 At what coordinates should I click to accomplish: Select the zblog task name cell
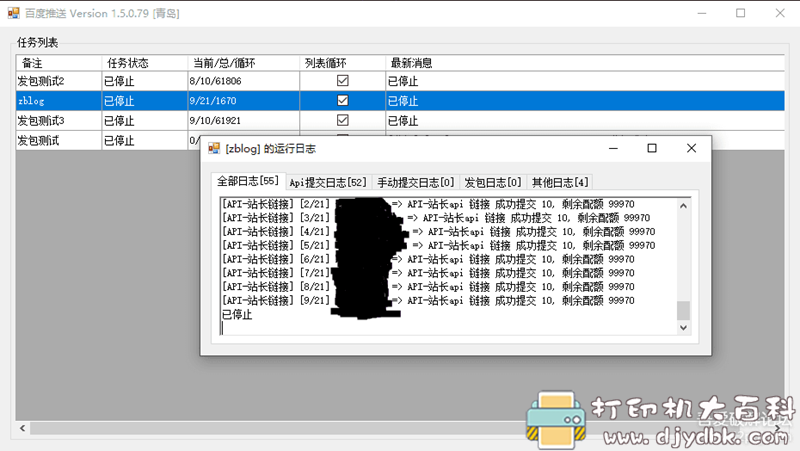coord(59,101)
